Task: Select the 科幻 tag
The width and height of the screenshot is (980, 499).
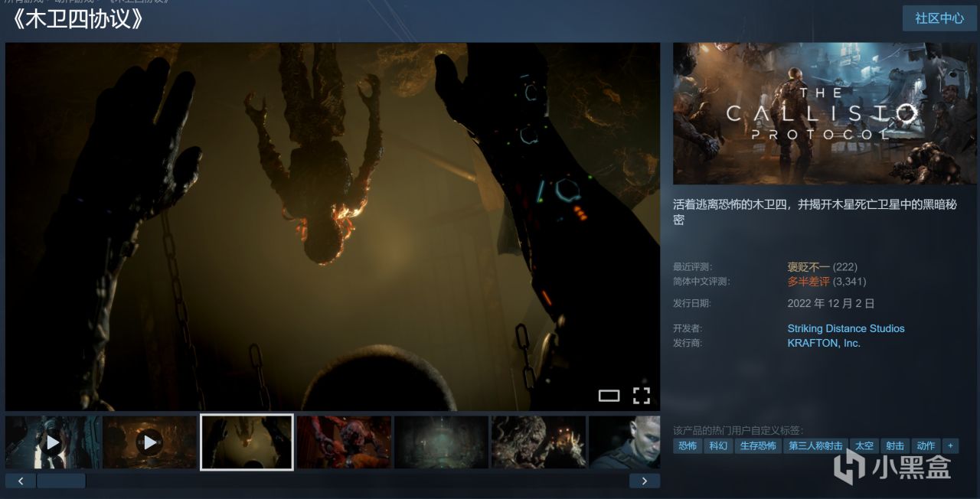Action: 718,445
